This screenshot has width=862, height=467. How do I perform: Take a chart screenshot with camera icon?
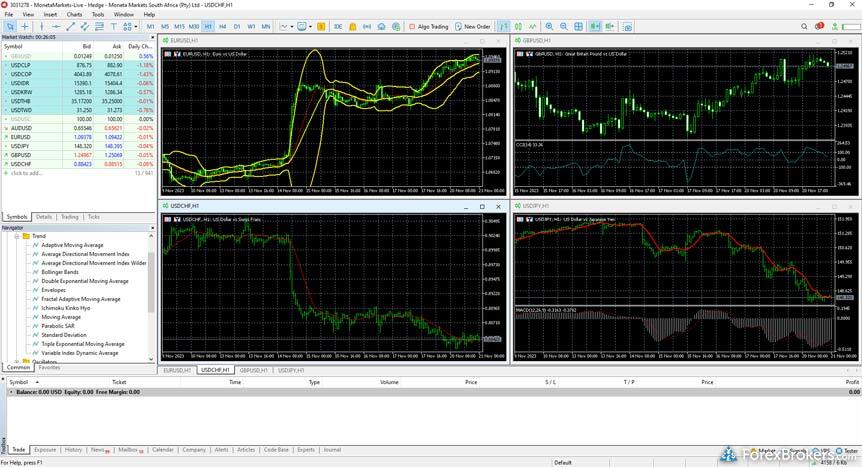[627, 26]
